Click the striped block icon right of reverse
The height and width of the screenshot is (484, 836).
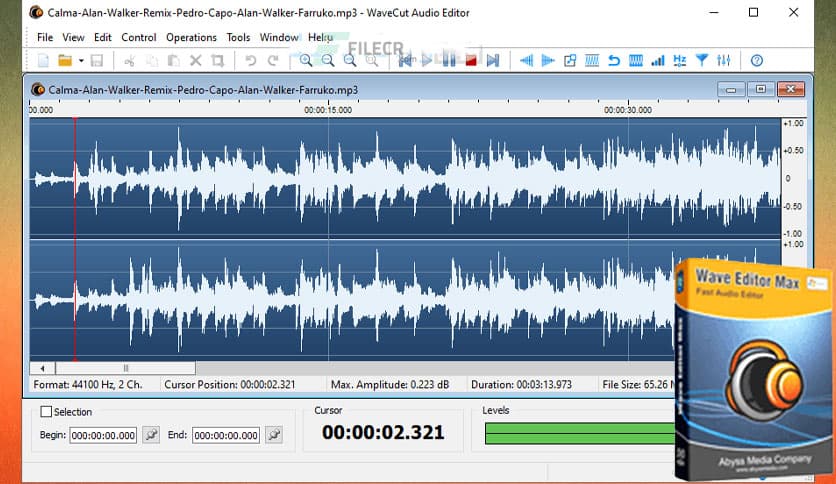pyautogui.click(x=636, y=60)
